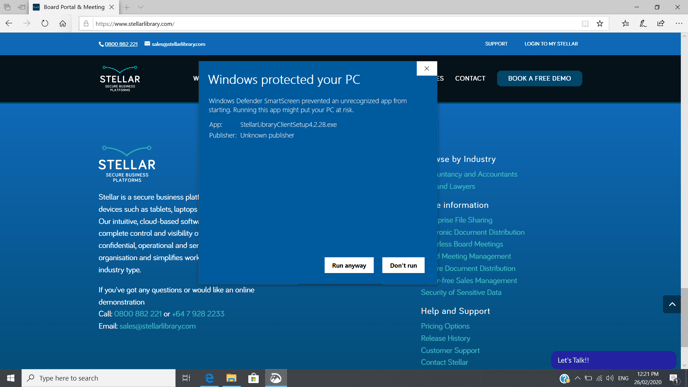
Task: Click footer sales@stellarlibrary.com email link
Action: [x=158, y=326]
